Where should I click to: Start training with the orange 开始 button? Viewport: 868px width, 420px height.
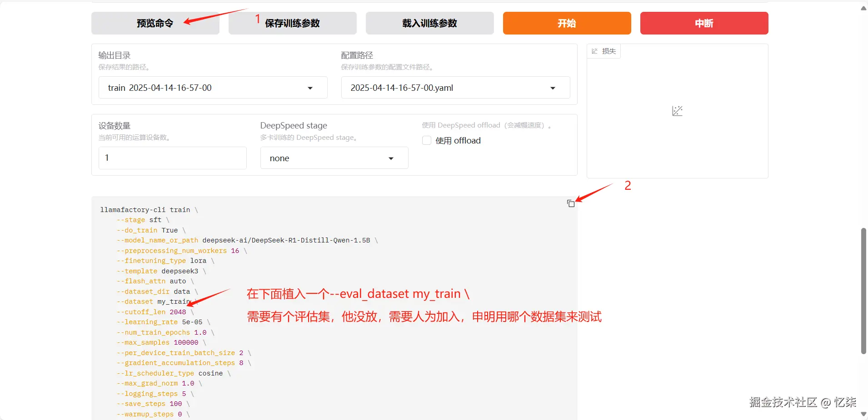point(567,23)
